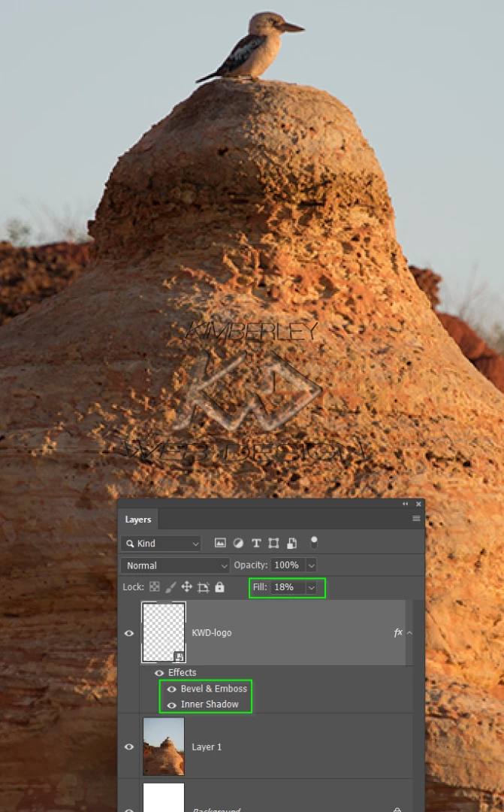Hide the Bevel & Emboss effect
The width and height of the screenshot is (504, 812).
171,689
